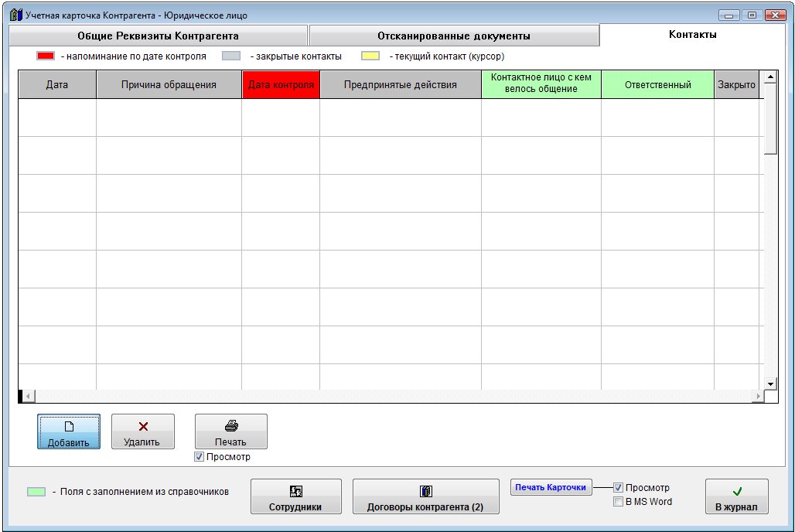795x532 pixels.
Task: Click the red X icon on Удалить
Action: coord(144,427)
